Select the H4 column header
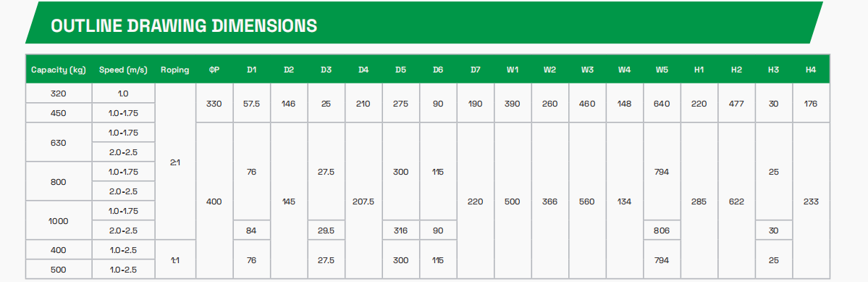The height and width of the screenshot is (282, 868). pos(811,70)
